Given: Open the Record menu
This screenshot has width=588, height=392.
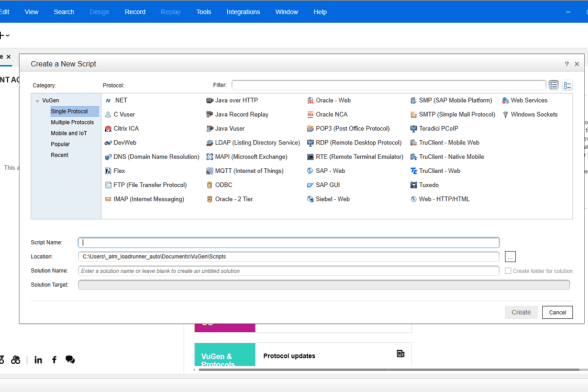Looking at the screenshot, I should tap(135, 12).
